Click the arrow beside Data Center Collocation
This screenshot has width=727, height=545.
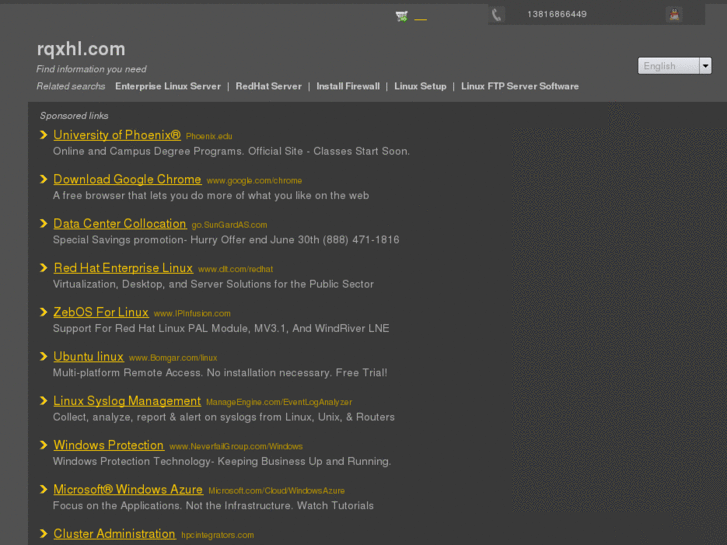point(44,224)
